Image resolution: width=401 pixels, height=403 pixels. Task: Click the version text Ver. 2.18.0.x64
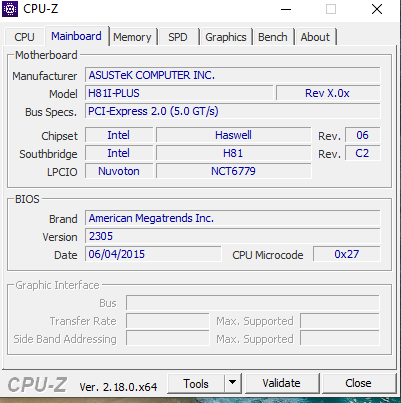(x=118, y=387)
